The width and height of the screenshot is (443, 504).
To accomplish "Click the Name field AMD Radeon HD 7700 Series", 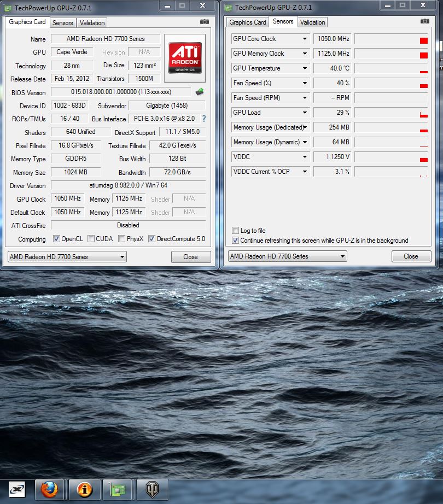I will (106, 39).
